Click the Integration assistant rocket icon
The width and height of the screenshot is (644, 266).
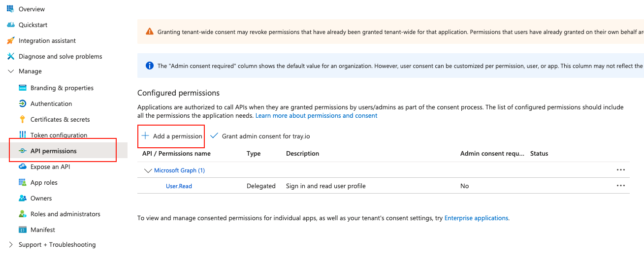[10, 40]
